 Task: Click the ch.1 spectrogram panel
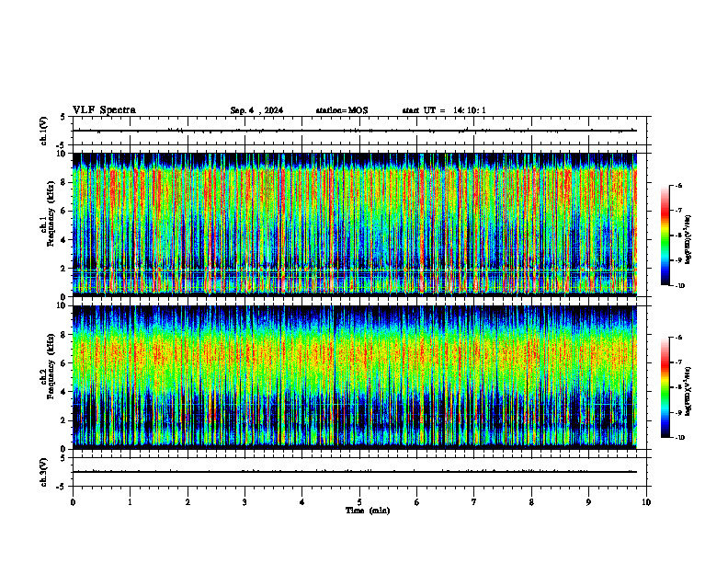point(355,224)
